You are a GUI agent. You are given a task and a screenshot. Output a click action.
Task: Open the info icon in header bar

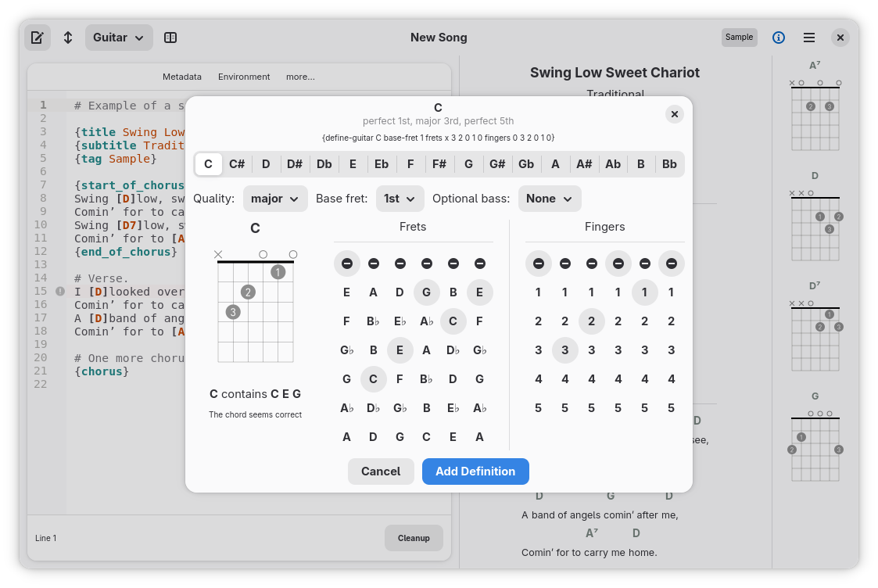coord(779,38)
